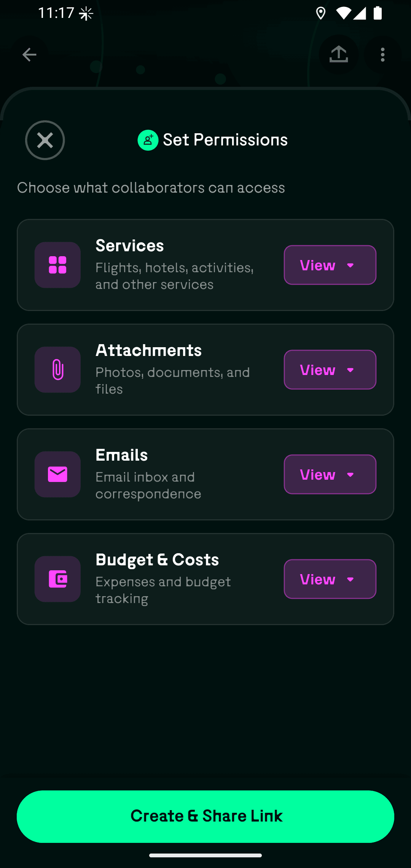
Task: Select the Services title text
Action: [130, 246]
